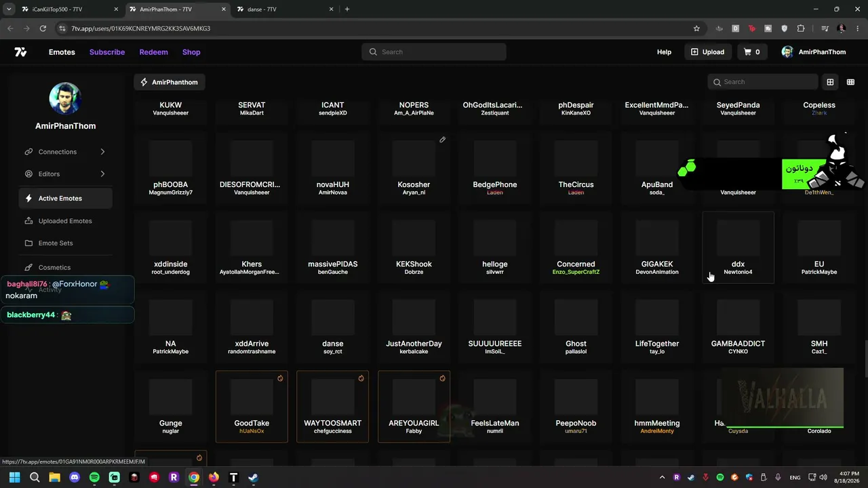The image size is (868, 488).
Task: Open the ddx emote card
Action: pyautogui.click(x=738, y=247)
